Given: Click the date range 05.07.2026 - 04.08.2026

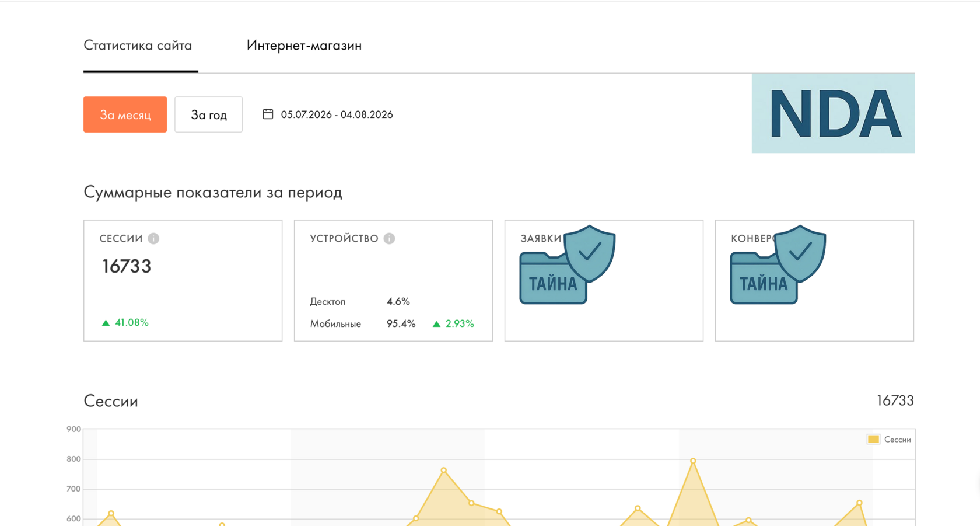Looking at the screenshot, I should (337, 114).
